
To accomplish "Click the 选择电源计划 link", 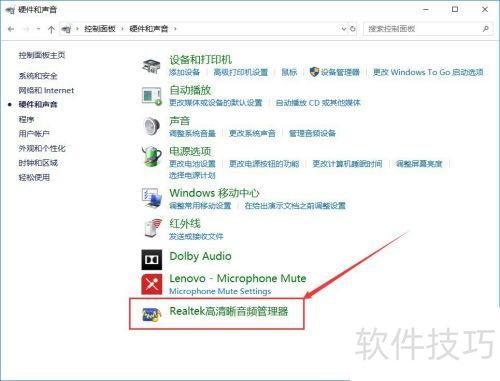I will click(192, 175).
